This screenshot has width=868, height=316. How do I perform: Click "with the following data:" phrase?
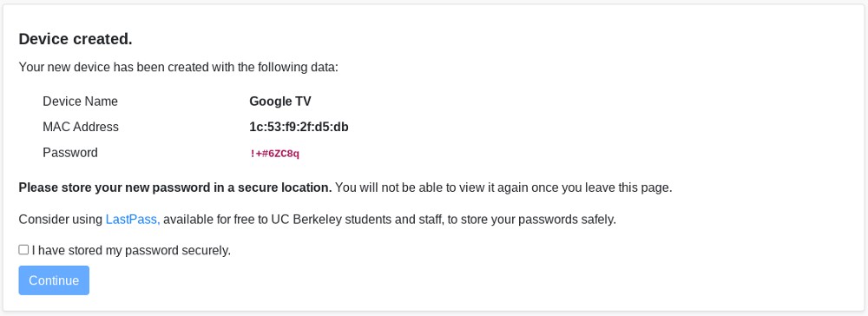266,68
